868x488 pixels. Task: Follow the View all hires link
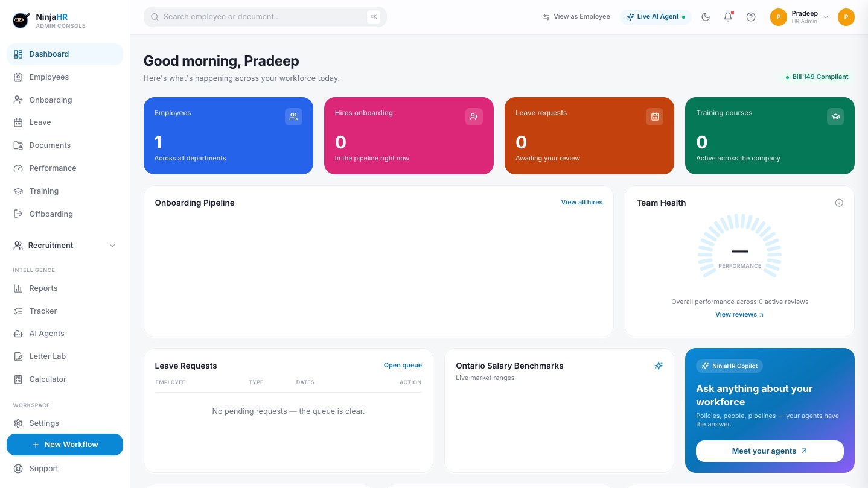(582, 203)
